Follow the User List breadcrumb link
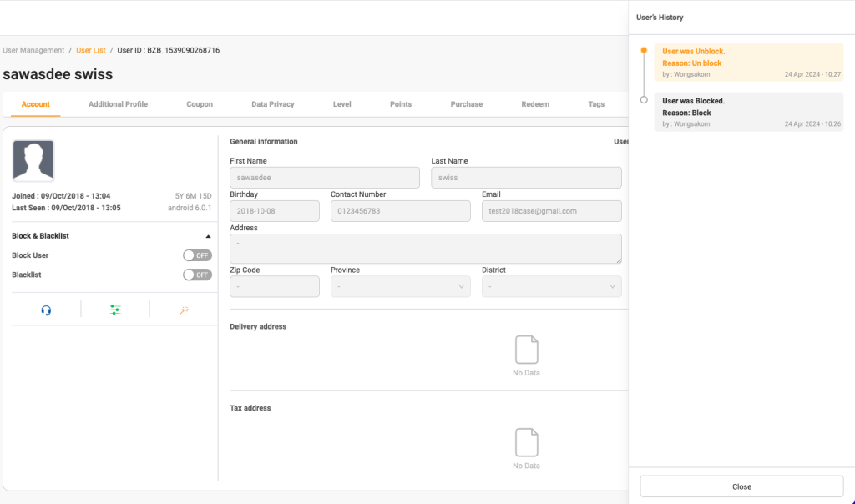Image resolution: width=855 pixels, height=504 pixels. tap(91, 50)
